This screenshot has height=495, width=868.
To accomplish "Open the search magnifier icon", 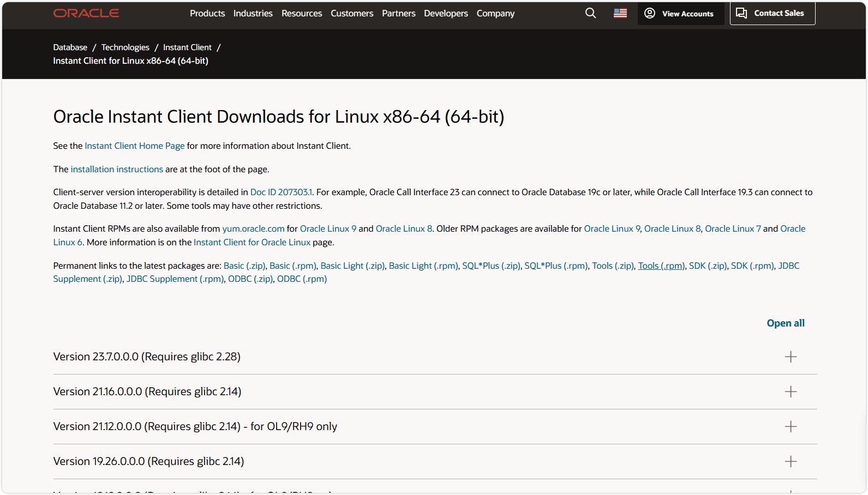I will (590, 13).
